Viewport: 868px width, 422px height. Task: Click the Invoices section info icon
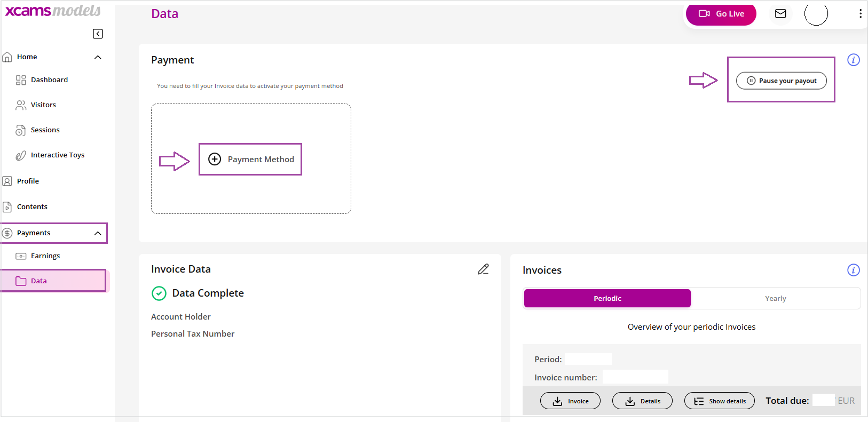pyautogui.click(x=854, y=270)
